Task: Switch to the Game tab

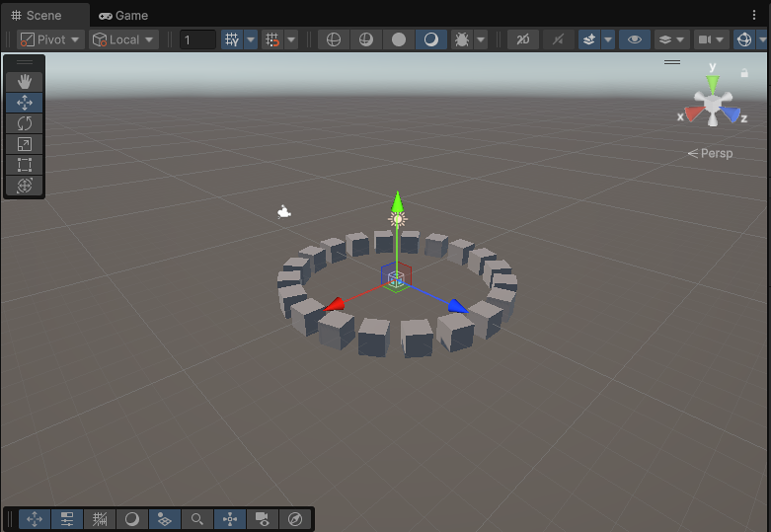Action: click(x=123, y=15)
